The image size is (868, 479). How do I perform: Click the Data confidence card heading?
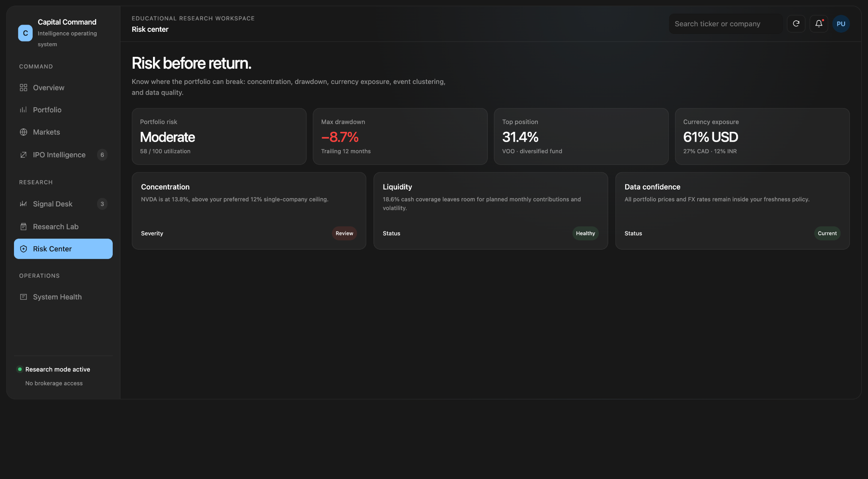[652, 187]
